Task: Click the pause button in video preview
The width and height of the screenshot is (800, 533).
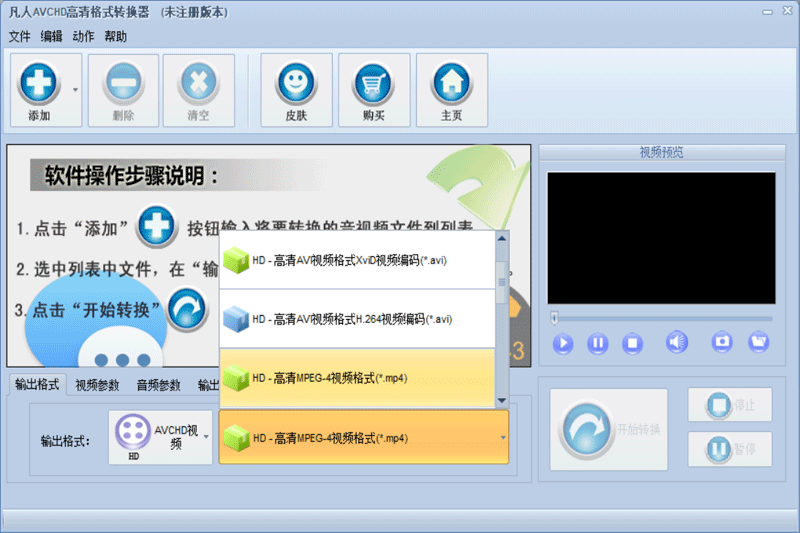Action: click(597, 343)
